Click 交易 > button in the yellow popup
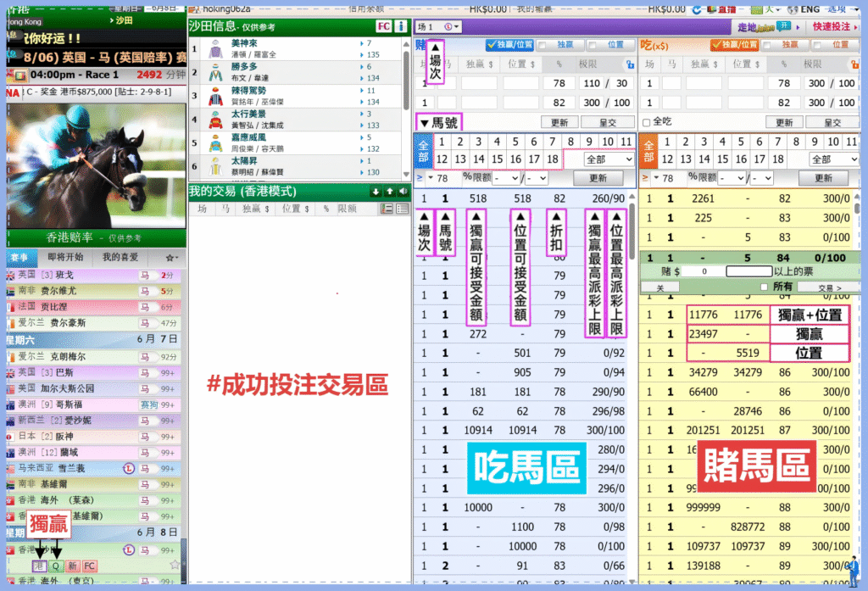The width and height of the screenshot is (868, 591). coord(830,288)
